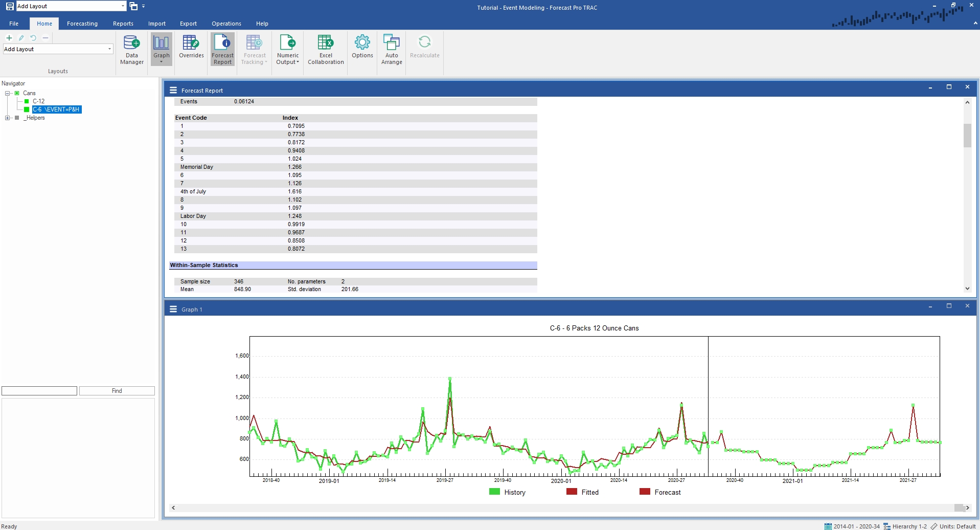Click the Navigator search input field
Viewport: 980px width, 530px height.
[39, 391]
